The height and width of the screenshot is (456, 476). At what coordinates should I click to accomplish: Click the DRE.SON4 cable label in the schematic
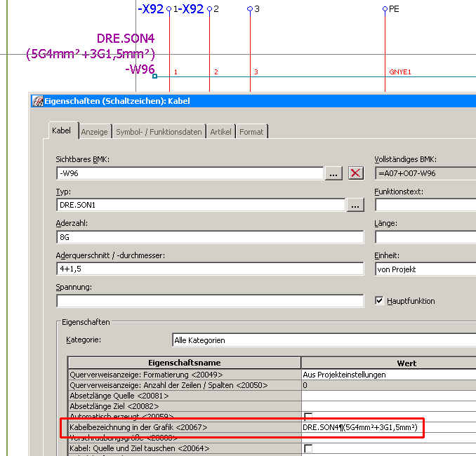click(126, 39)
